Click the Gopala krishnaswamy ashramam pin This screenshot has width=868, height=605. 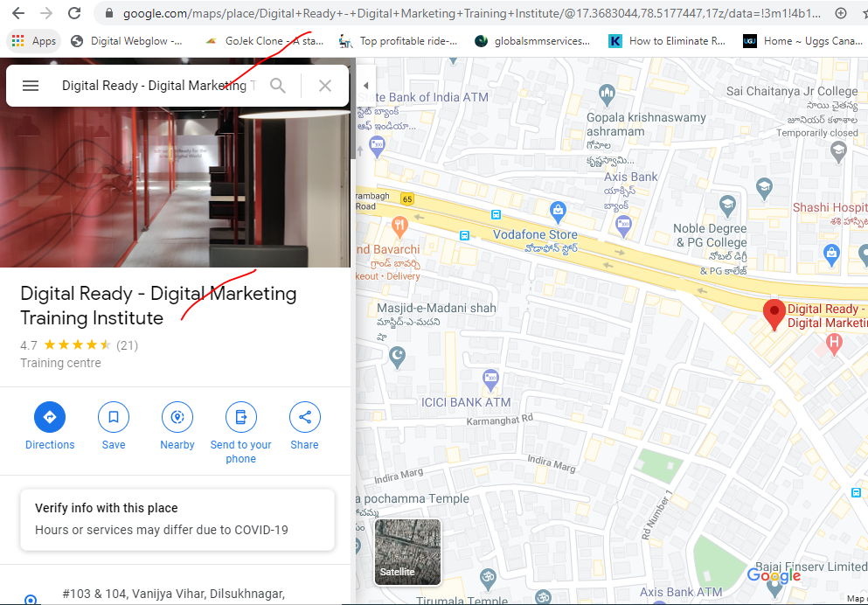pos(608,96)
